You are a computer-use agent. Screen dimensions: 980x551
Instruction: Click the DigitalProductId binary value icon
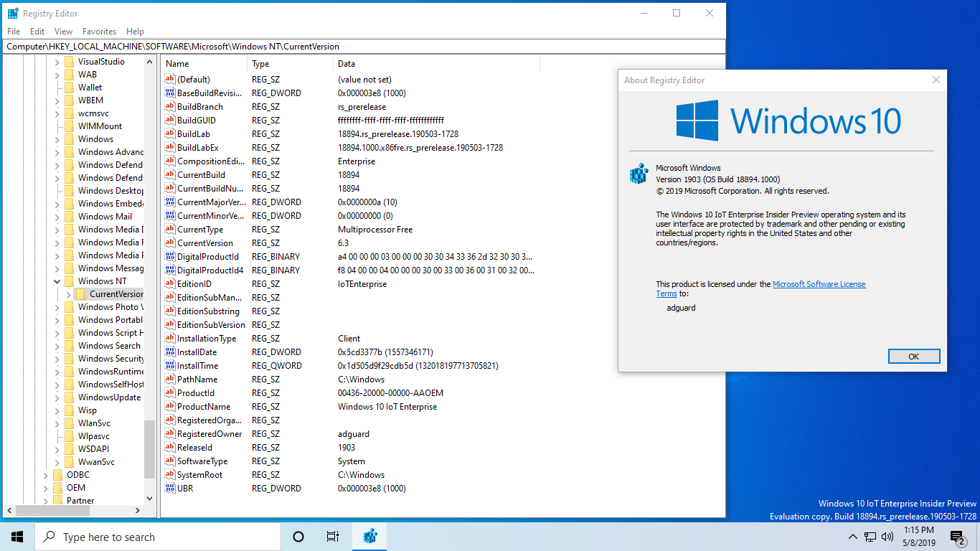(x=170, y=257)
